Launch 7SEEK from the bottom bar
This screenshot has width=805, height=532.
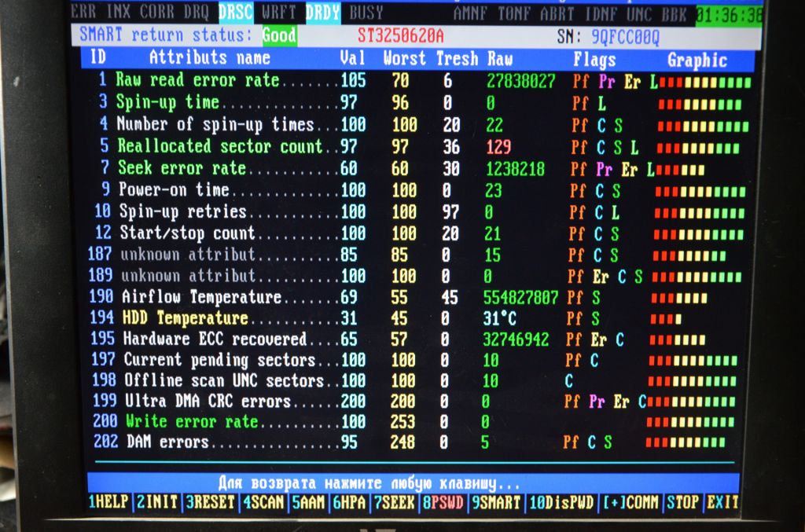point(394,502)
